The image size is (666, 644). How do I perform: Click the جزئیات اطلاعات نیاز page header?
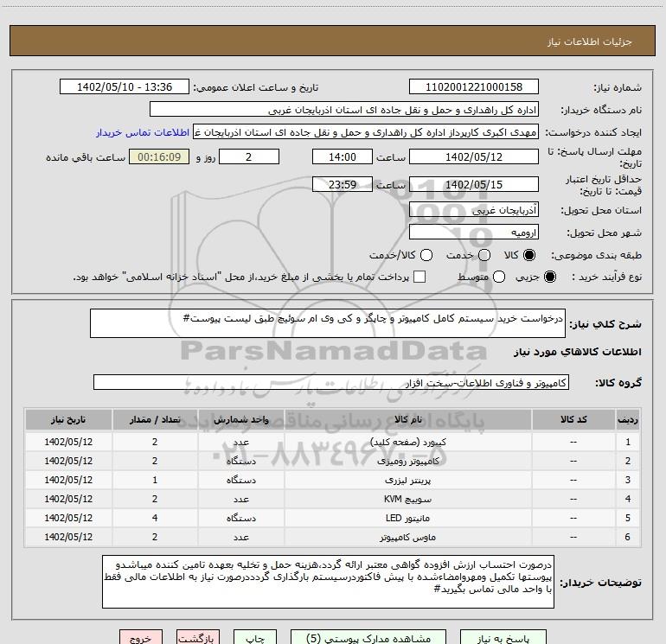coord(589,41)
